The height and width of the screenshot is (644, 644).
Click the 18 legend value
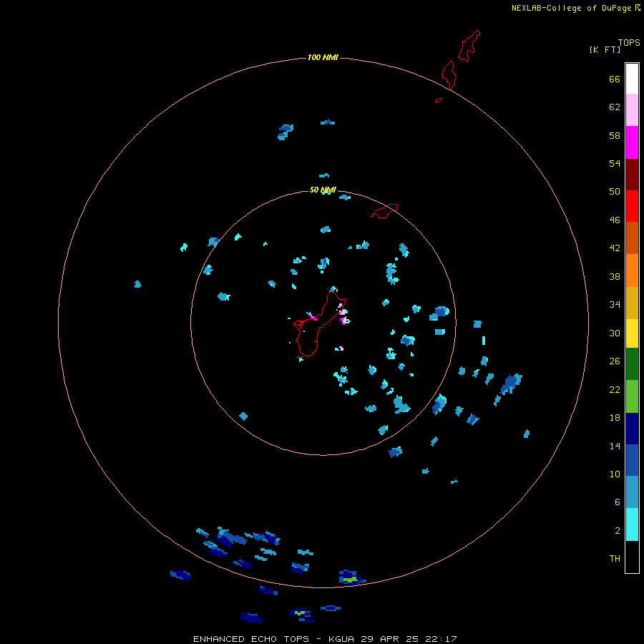(615, 418)
